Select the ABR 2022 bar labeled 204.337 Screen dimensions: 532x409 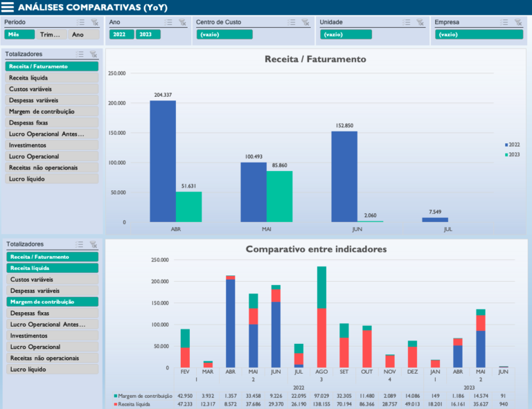[x=163, y=161]
